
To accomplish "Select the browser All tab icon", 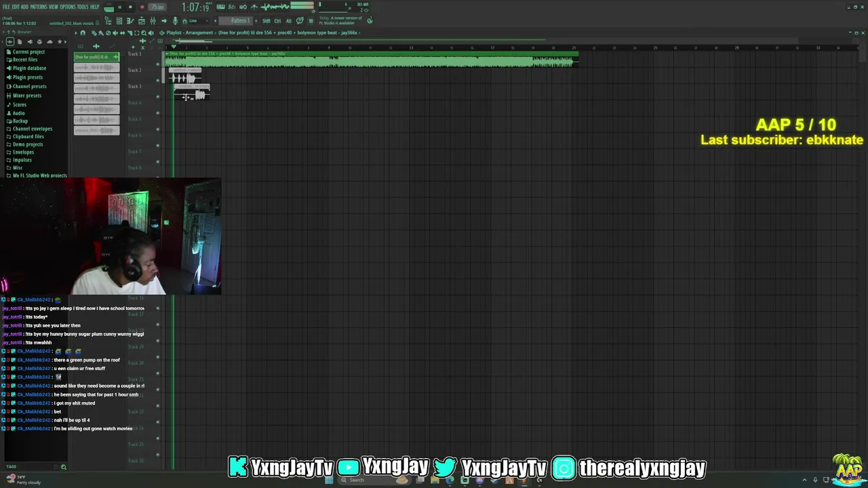I will [x=9, y=41].
